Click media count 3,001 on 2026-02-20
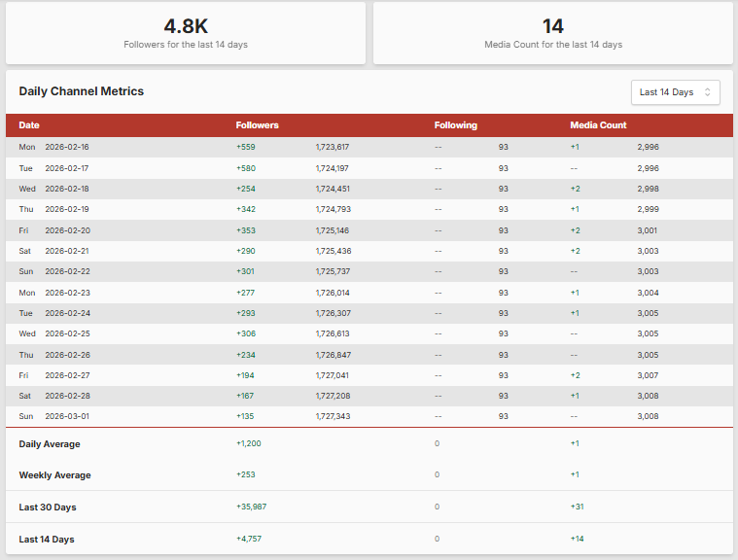Viewport: 738px width, 560px height. coord(648,230)
